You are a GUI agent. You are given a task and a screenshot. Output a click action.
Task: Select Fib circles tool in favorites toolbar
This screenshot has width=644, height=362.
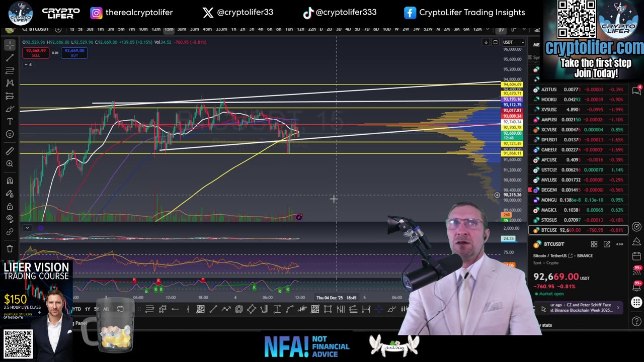(x=238, y=309)
